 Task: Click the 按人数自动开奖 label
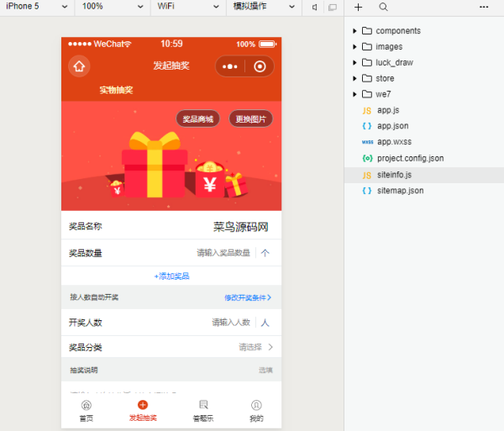94,297
